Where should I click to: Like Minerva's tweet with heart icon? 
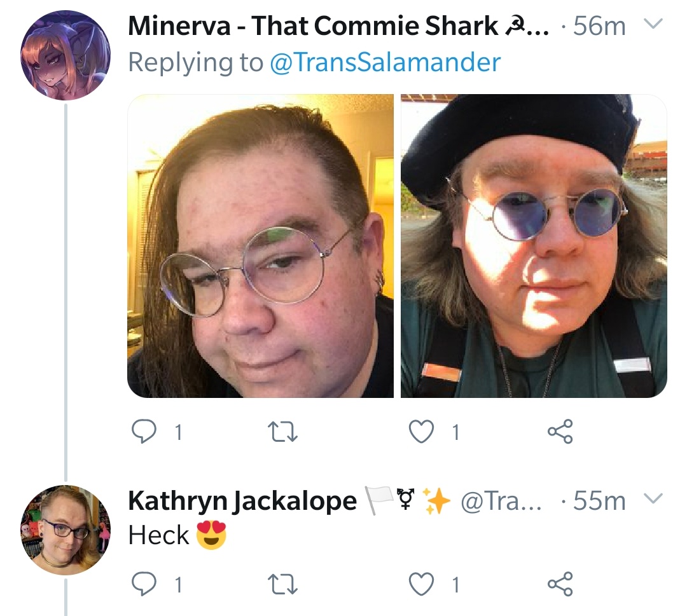421,432
